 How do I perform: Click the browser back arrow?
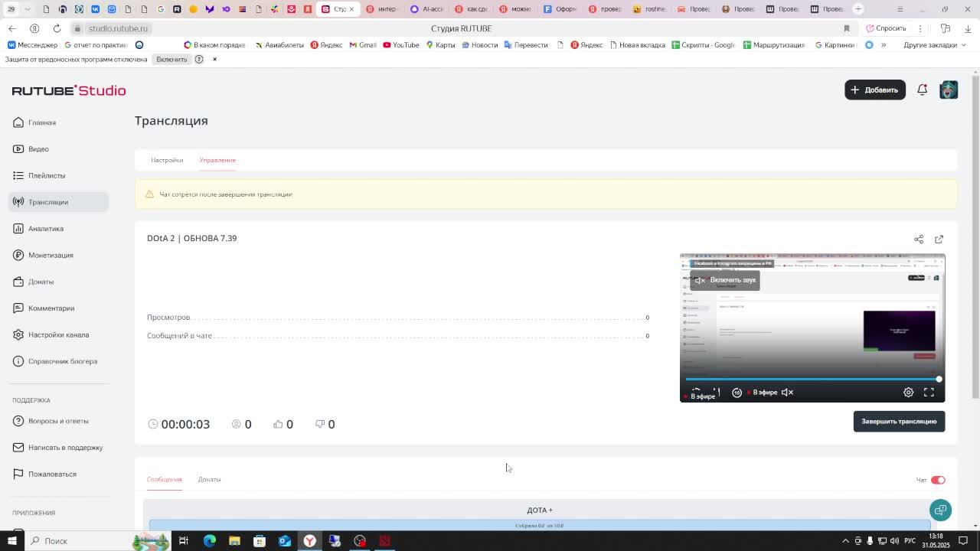click(x=12, y=28)
